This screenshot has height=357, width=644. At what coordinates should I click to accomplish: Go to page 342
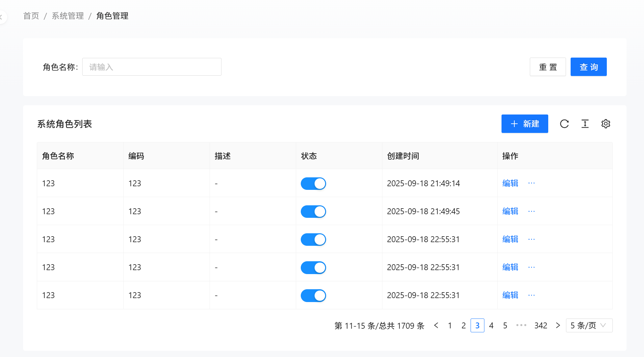(x=540, y=325)
